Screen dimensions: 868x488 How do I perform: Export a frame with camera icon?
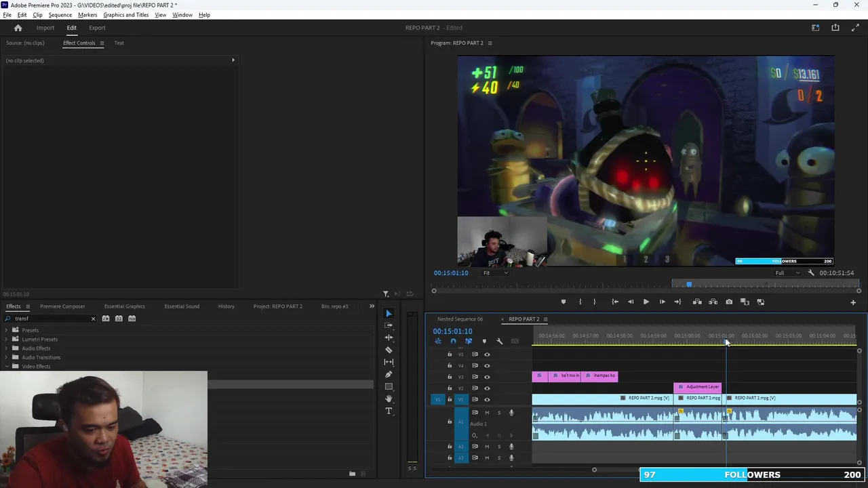(x=729, y=302)
